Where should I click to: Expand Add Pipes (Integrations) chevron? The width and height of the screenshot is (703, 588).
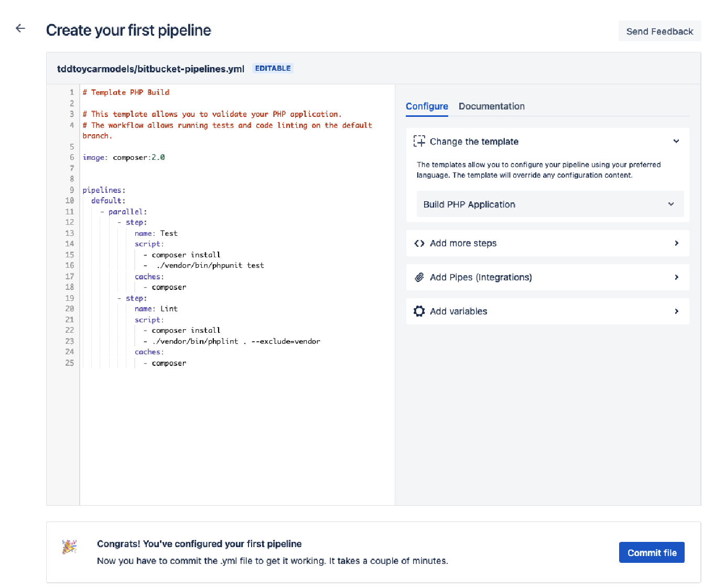click(x=677, y=277)
